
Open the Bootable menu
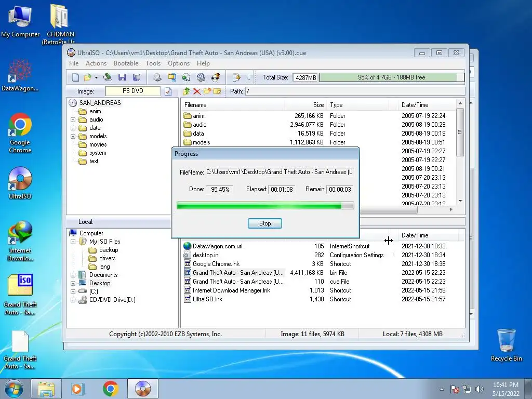pos(126,63)
